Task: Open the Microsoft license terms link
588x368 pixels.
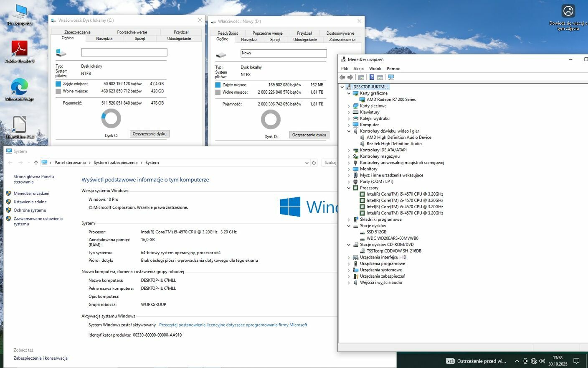Action: pyautogui.click(x=233, y=325)
